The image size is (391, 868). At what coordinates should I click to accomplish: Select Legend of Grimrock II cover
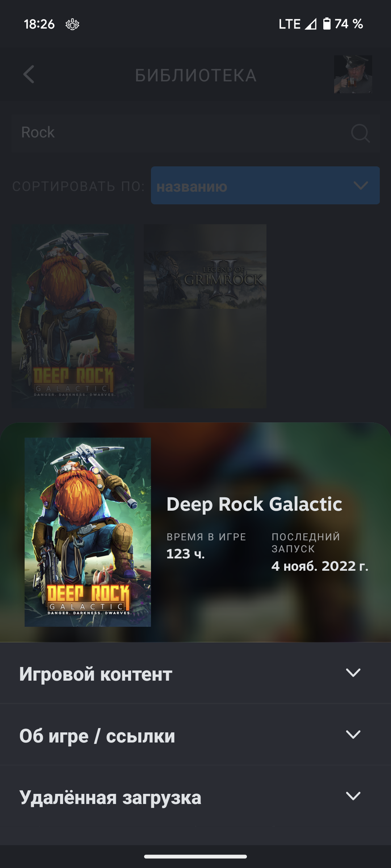coord(205,316)
